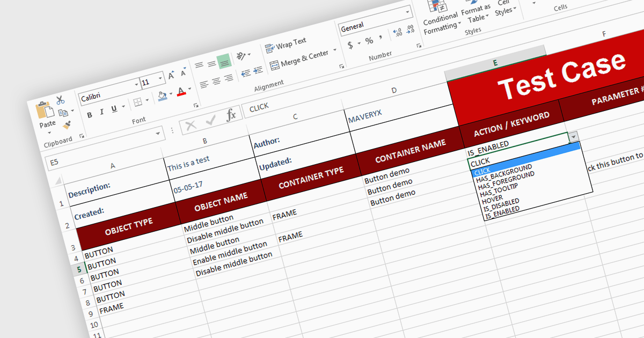Click the Paste clipboard icon
This screenshot has height=338, width=644.
click(x=44, y=109)
